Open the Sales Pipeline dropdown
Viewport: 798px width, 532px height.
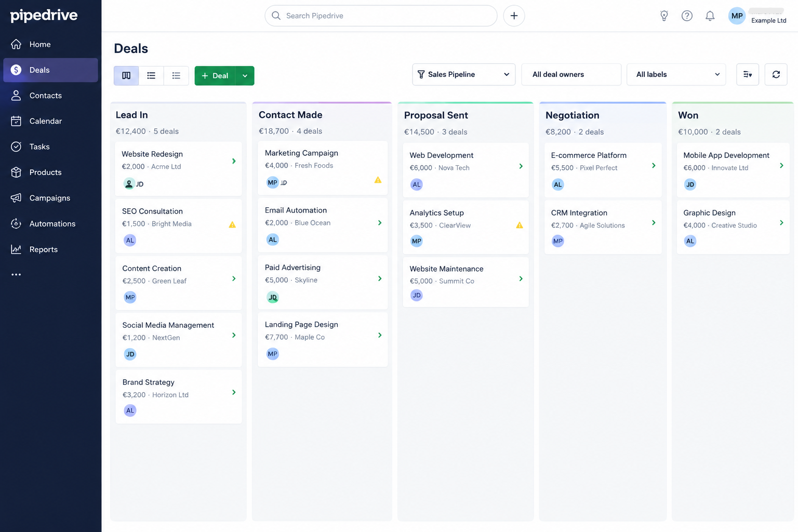pyautogui.click(x=464, y=74)
